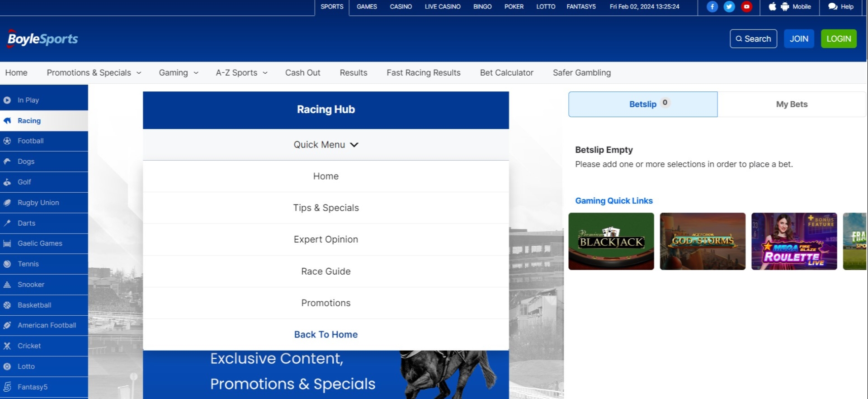868x399 pixels.
Task: Collapse the Quick Menu chevron
Action: coord(354,145)
